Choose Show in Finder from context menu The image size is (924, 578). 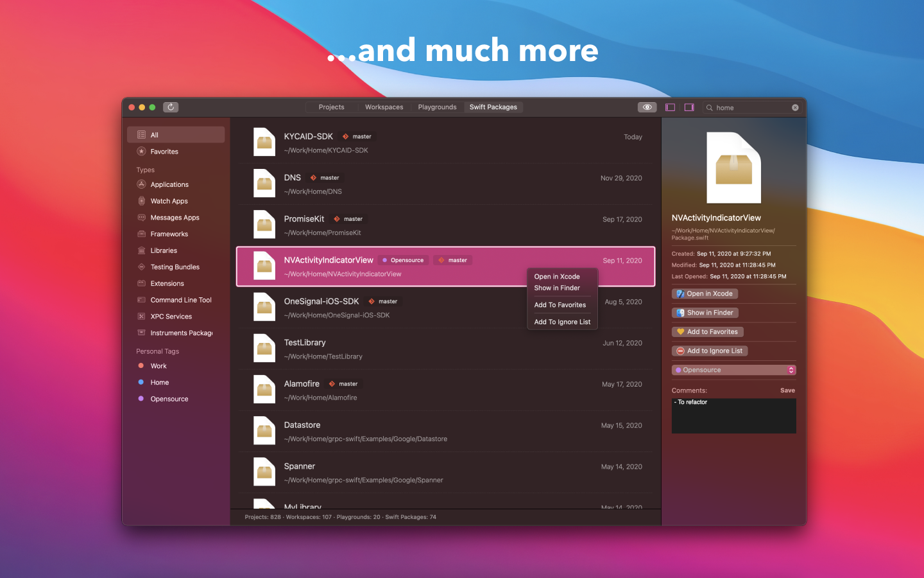(x=557, y=288)
